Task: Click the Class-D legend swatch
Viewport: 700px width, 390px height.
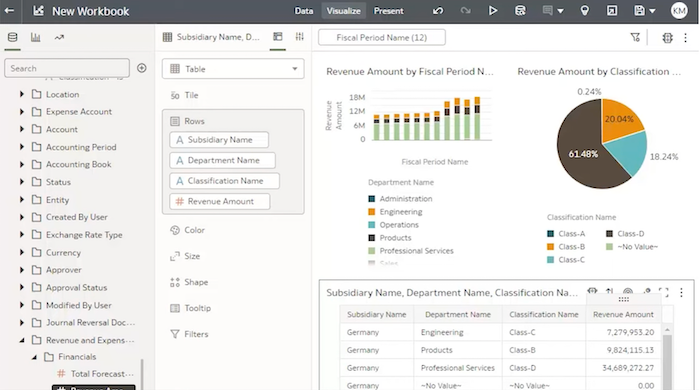Action: click(609, 233)
